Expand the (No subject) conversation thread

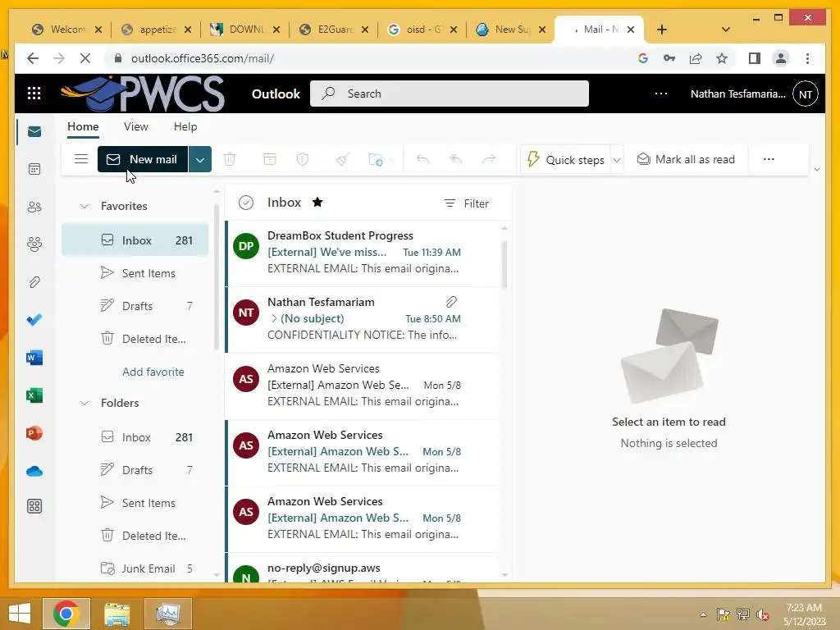point(274,318)
